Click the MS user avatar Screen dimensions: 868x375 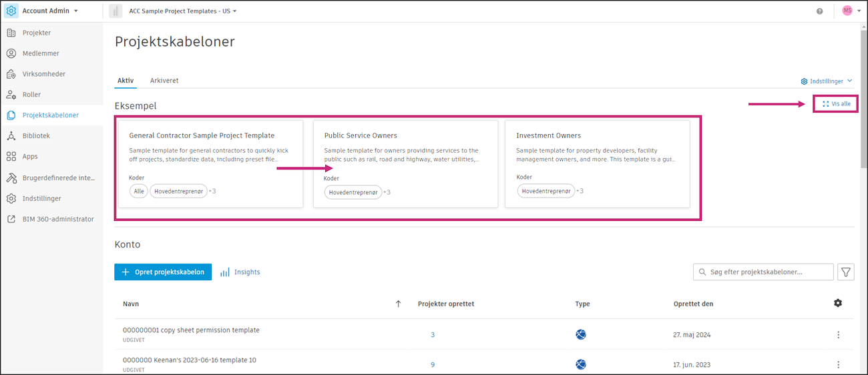click(847, 11)
